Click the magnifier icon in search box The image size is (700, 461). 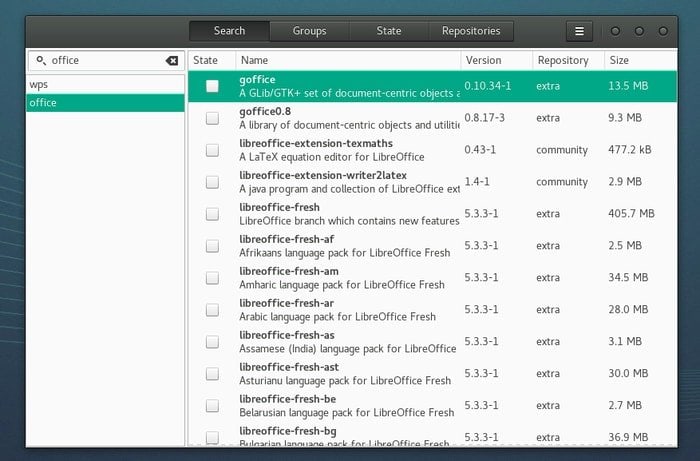(x=41, y=60)
